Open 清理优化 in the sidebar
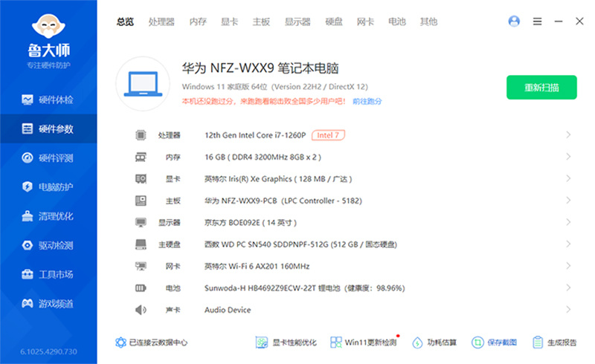The height and width of the screenshot is (364, 595). click(x=48, y=216)
